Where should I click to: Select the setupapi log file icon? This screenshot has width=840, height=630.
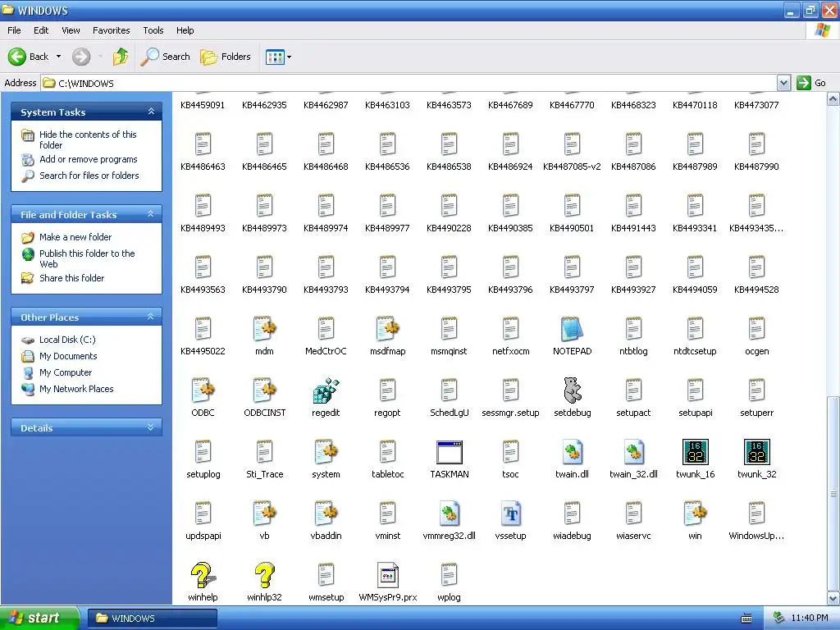[695, 390]
